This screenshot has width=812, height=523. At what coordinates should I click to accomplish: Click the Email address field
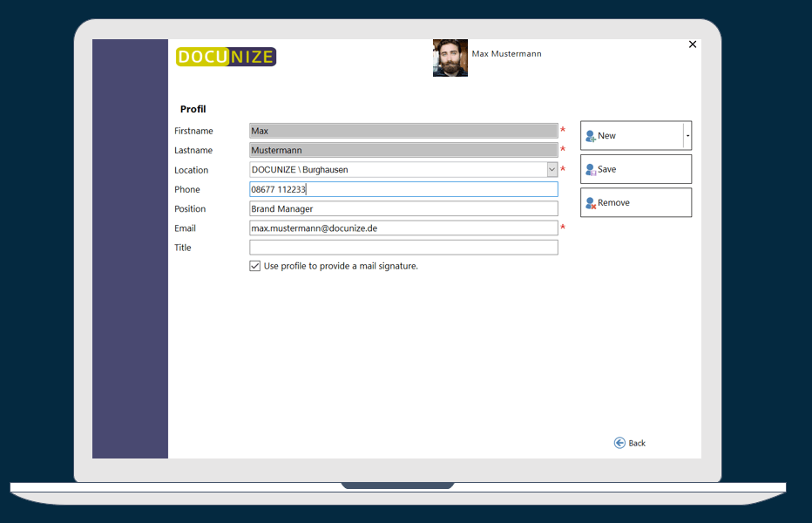[x=403, y=228]
